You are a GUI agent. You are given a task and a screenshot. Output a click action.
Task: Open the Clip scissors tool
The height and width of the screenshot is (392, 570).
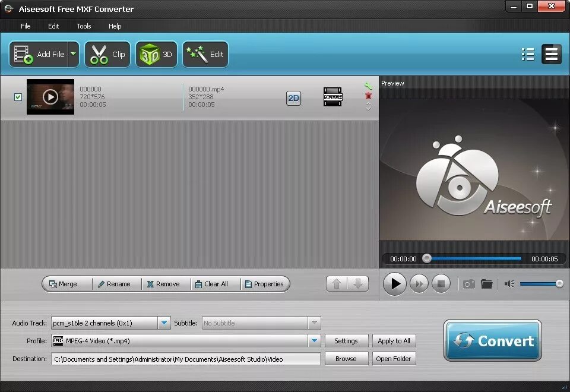(107, 55)
